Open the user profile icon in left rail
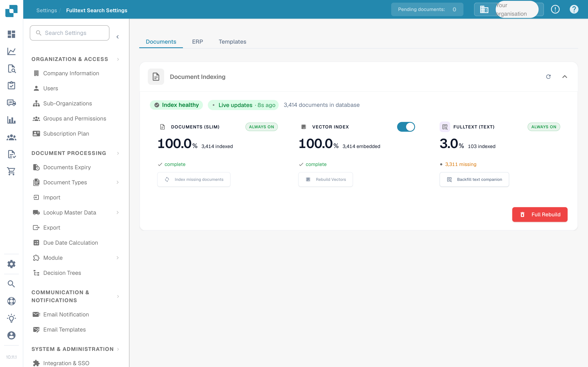The image size is (588, 367). 11,335
